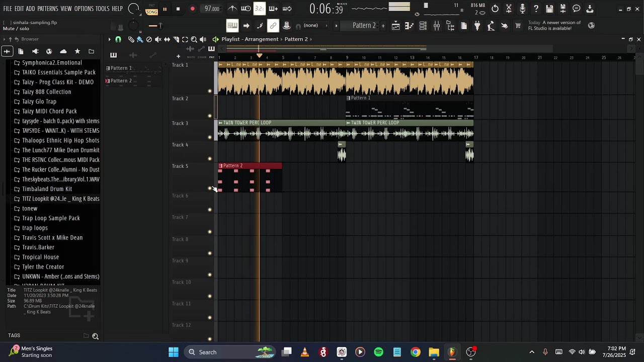Open the OPTIONS menu
The height and width of the screenshot is (362, 644).
pyautogui.click(x=84, y=9)
